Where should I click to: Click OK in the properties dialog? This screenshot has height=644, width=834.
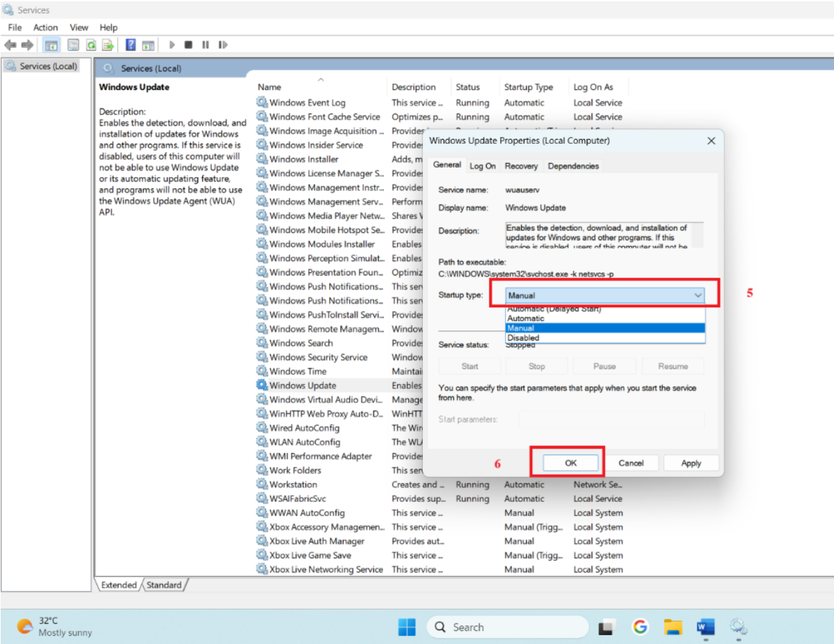(x=571, y=463)
